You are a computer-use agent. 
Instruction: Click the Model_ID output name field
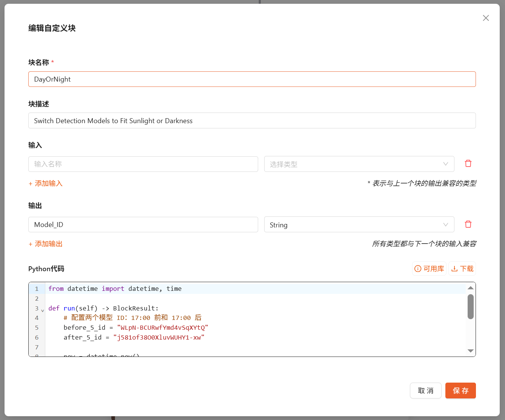click(143, 225)
